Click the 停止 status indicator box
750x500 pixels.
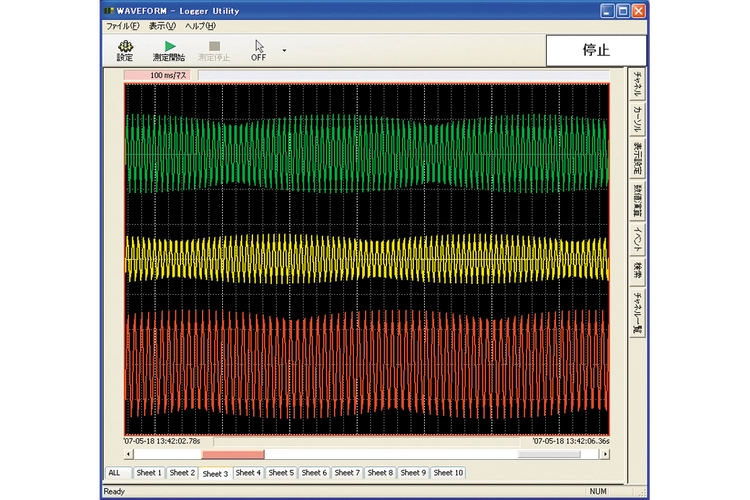(x=596, y=50)
